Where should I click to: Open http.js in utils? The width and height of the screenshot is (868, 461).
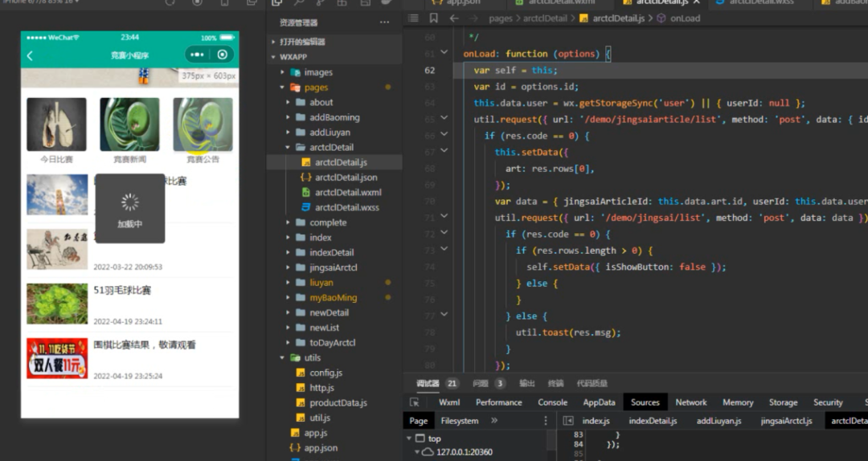pos(321,387)
